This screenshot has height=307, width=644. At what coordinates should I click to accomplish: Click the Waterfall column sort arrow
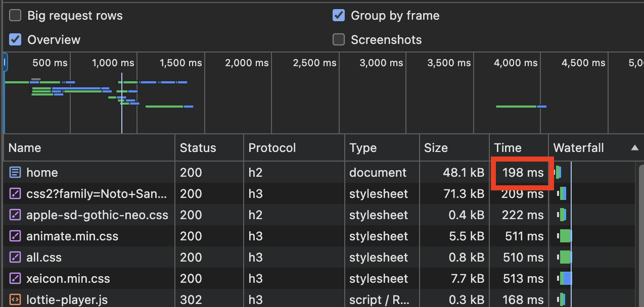pos(634,148)
